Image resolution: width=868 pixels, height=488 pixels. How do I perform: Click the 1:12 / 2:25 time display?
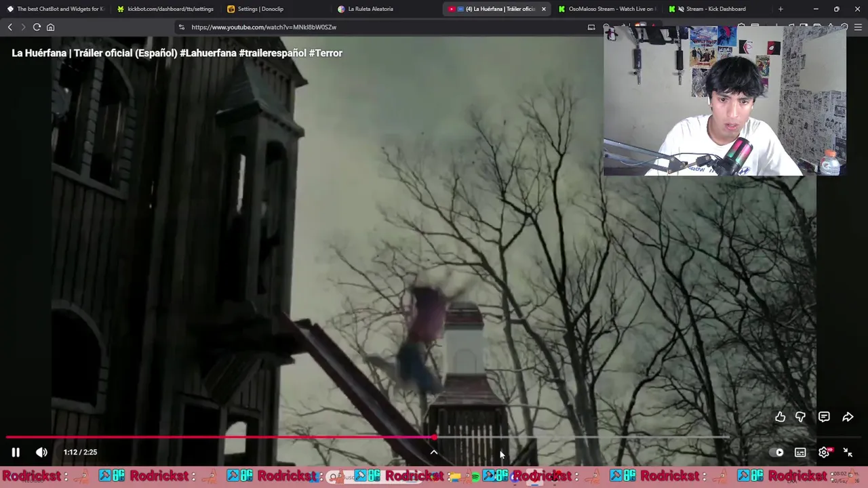click(80, 452)
